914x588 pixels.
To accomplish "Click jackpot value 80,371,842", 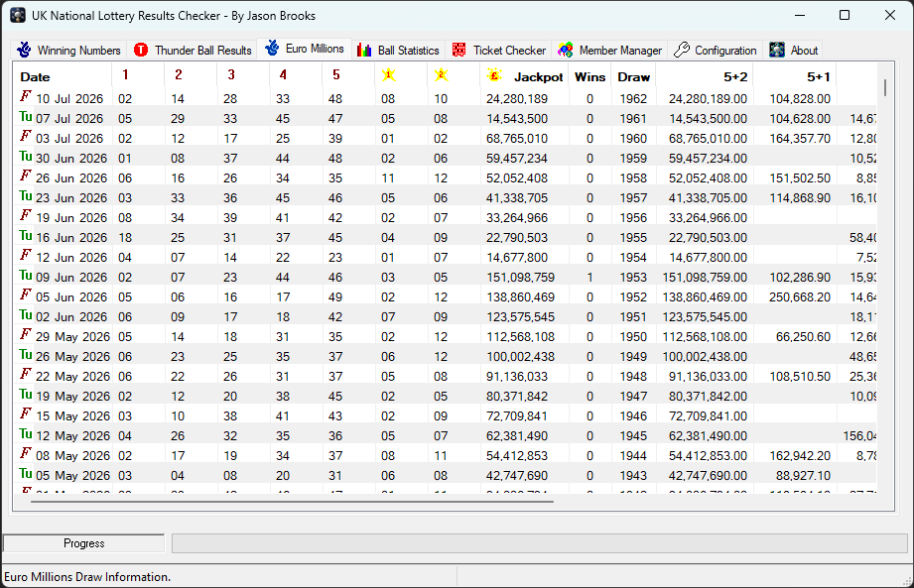I will (x=517, y=396).
